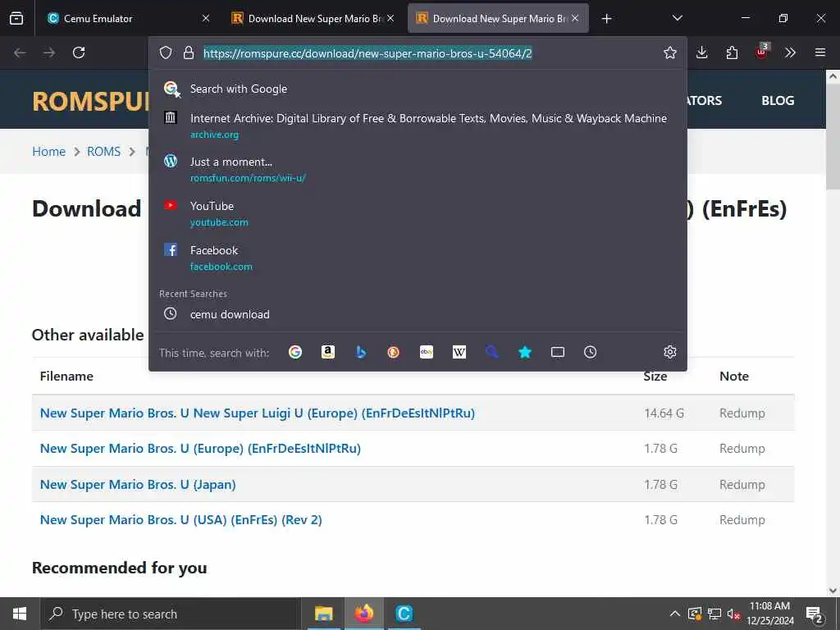
Task: Switch to the middle Download New Super Mario tab
Action: 314,18
